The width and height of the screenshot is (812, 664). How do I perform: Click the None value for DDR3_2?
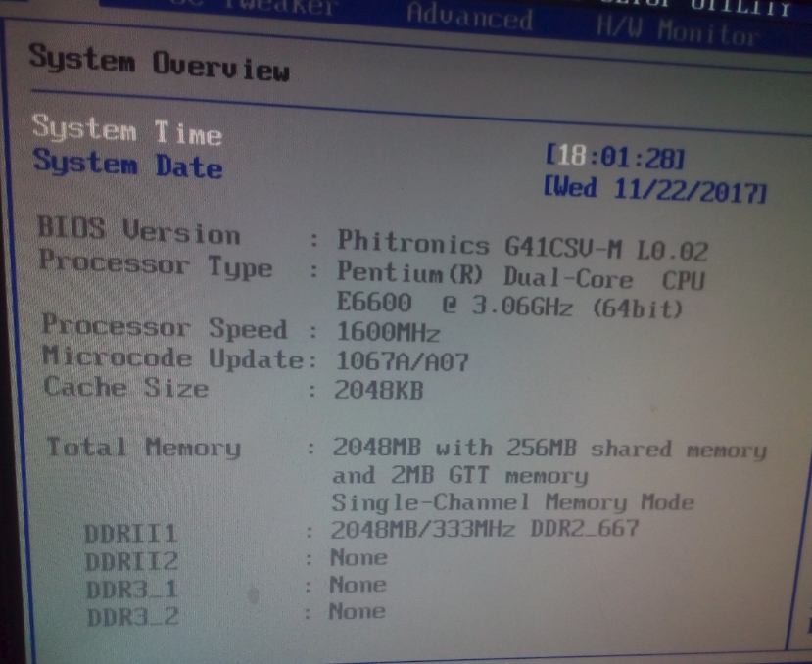click(357, 611)
